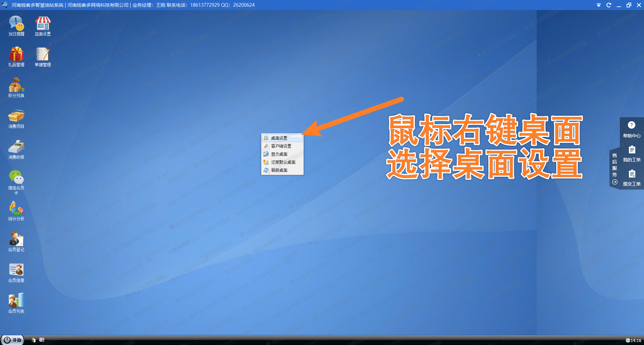Open the 会员信息 desktop icon
This screenshot has height=345, width=644.
tap(16, 273)
